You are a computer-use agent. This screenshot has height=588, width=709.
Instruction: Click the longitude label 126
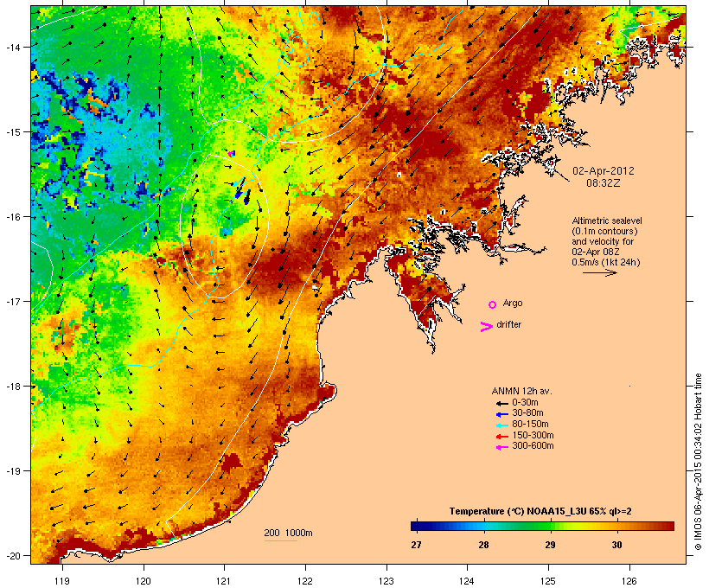(629, 581)
